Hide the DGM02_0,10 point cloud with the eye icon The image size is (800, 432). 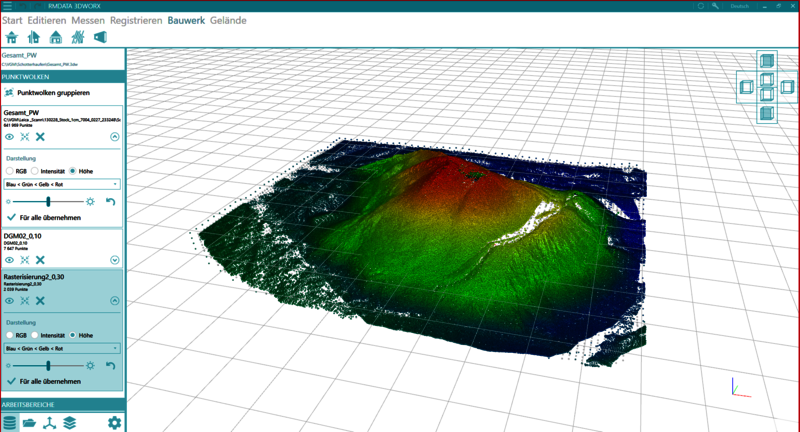[x=9, y=260]
